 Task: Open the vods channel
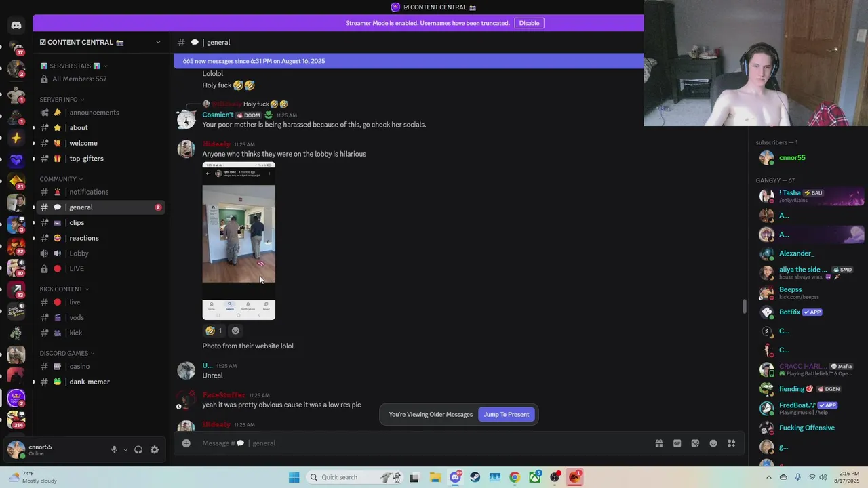(100, 317)
